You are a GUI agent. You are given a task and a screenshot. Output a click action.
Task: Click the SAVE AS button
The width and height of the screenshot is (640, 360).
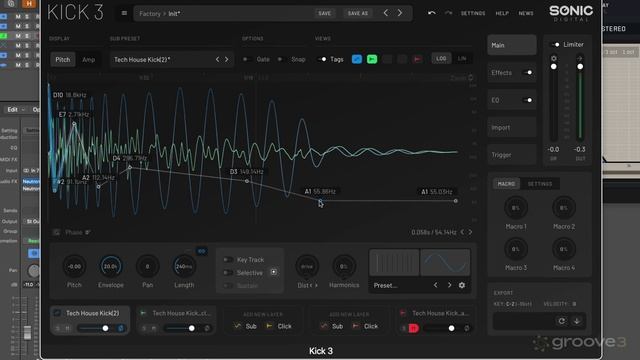click(358, 13)
